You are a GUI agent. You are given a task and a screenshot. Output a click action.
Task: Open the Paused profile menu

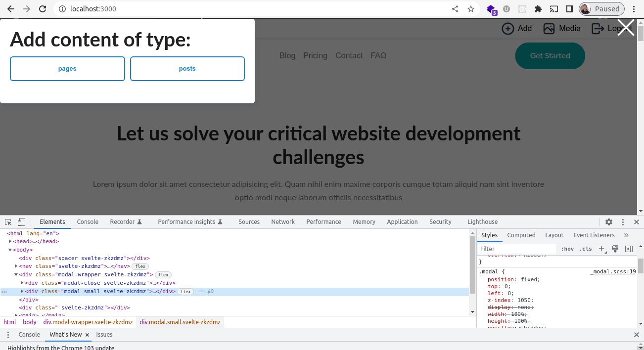(x=601, y=9)
